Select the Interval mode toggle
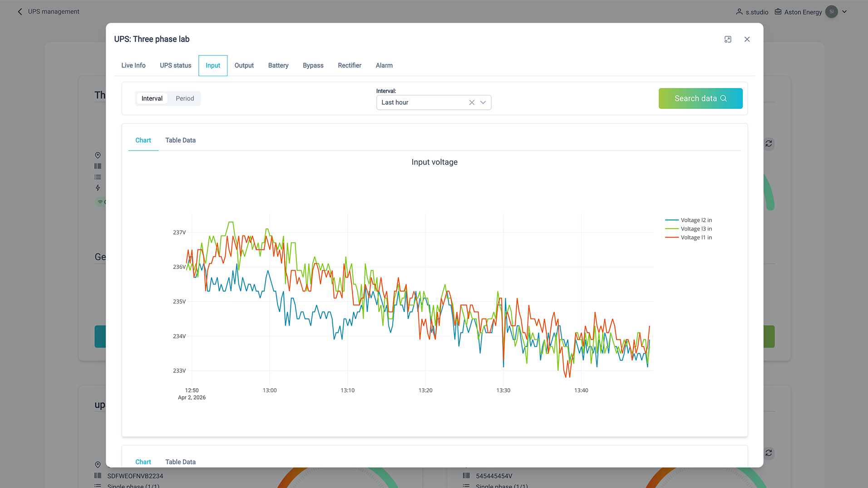868x488 pixels. [152, 98]
